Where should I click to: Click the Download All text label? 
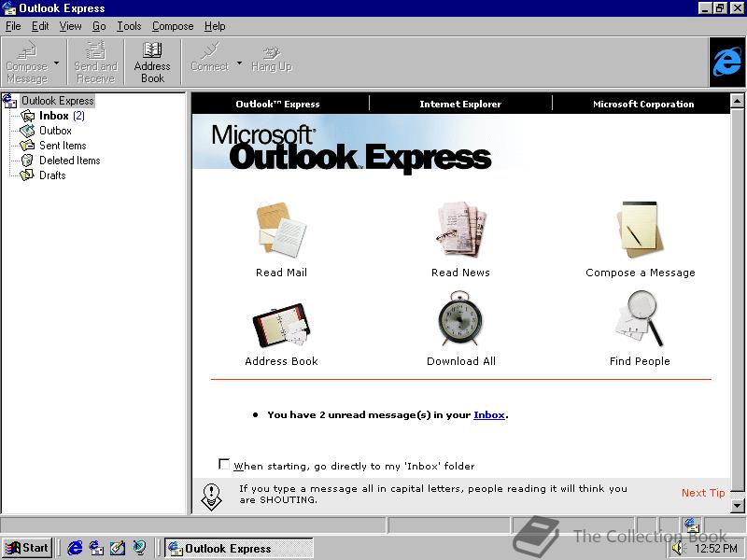coord(460,361)
